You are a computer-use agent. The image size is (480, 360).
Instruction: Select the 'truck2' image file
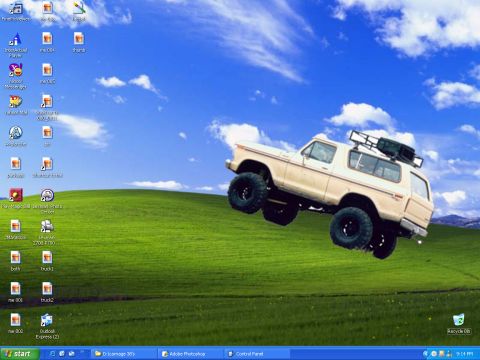[x=47, y=289]
